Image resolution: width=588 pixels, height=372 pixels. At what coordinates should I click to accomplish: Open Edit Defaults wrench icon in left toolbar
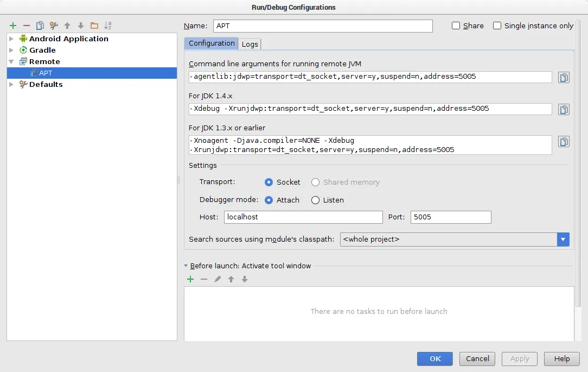tap(54, 26)
